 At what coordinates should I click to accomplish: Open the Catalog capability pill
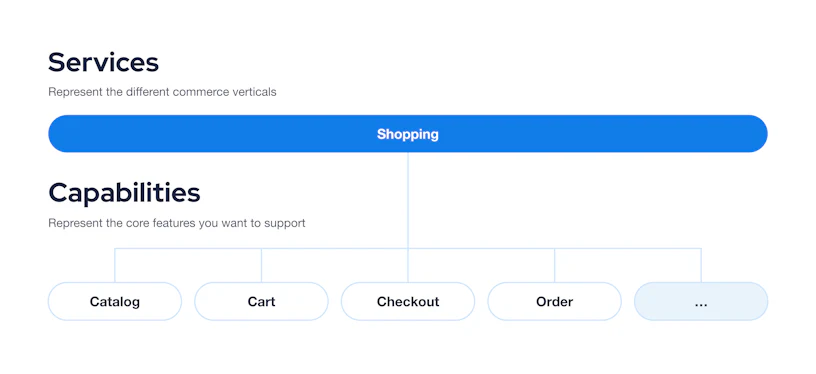click(115, 301)
